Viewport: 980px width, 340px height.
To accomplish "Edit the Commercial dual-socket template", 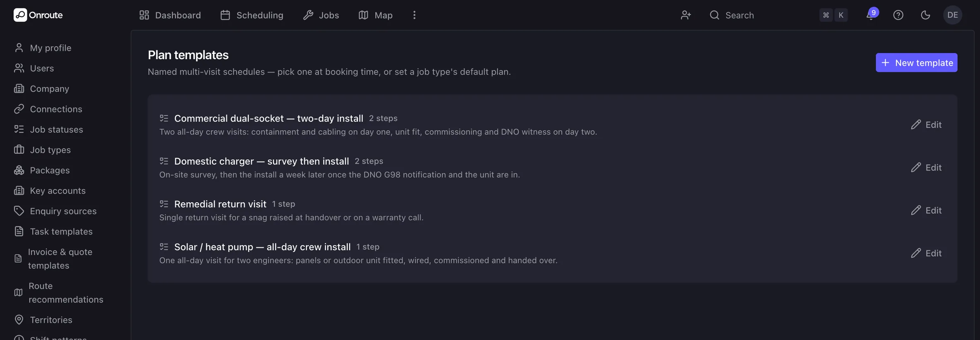I will (926, 125).
